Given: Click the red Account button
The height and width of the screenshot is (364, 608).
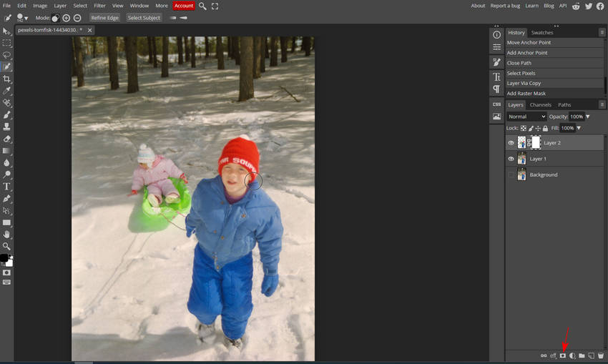Looking at the screenshot, I should pyautogui.click(x=184, y=6).
